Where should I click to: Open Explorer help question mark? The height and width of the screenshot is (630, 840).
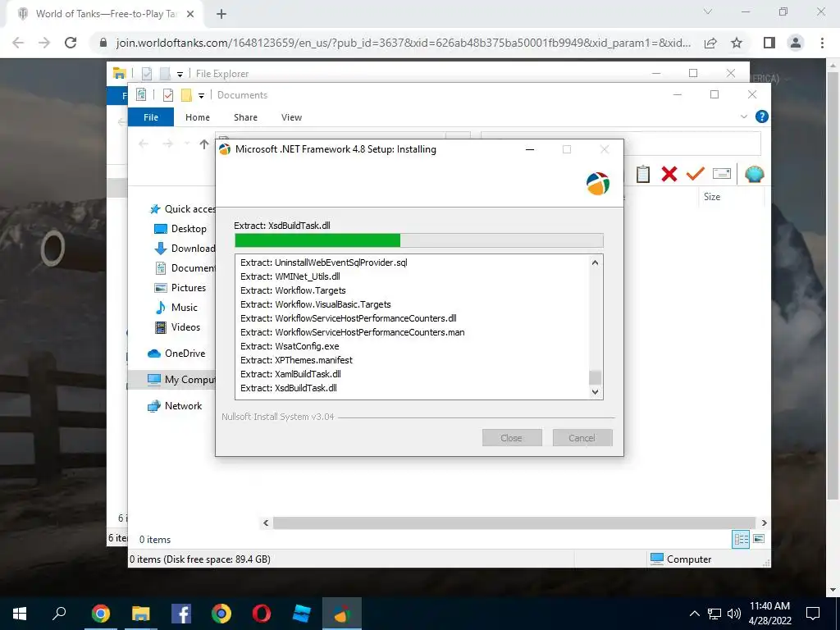(x=761, y=116)
